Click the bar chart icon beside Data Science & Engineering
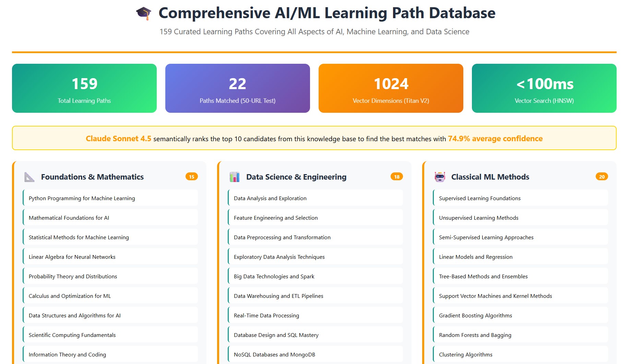This screenshot has height=364, width=630. [x=235, y=177]
